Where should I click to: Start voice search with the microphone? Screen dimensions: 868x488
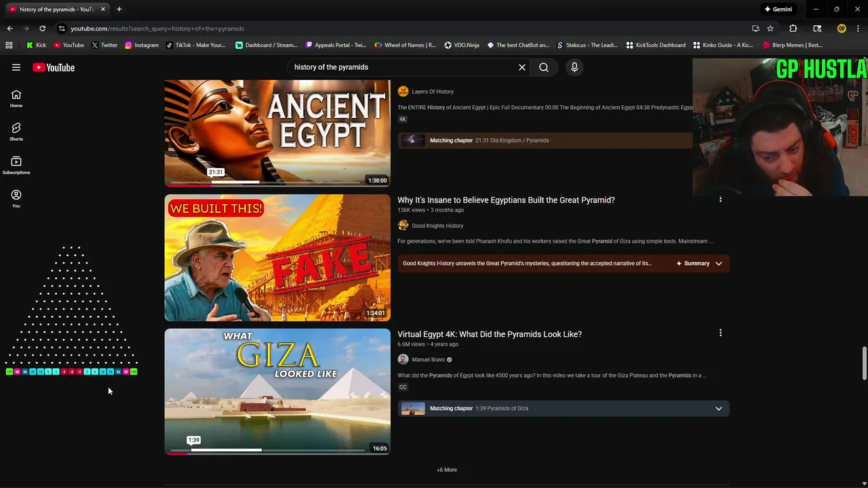[574, 67]
